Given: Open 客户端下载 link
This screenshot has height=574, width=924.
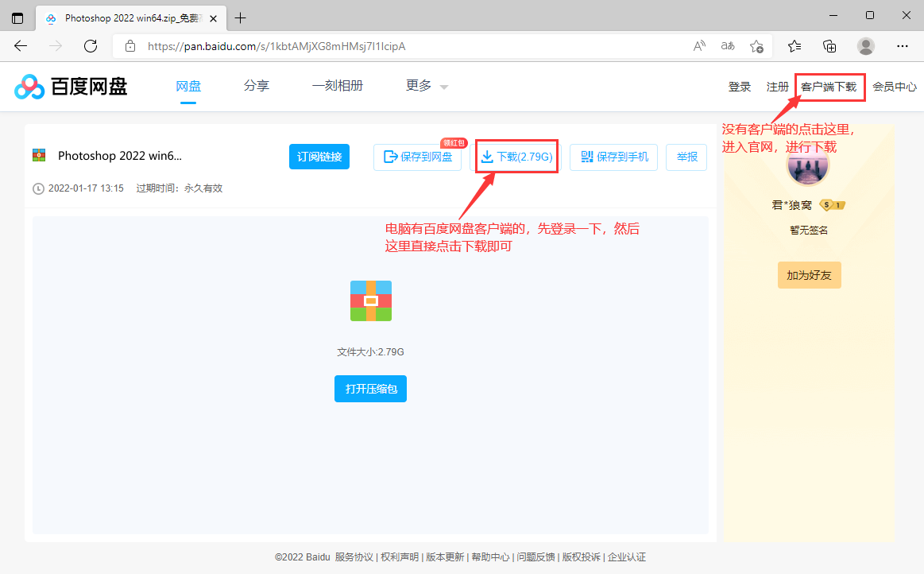Looking at the screenshot, I should [829, 87].
